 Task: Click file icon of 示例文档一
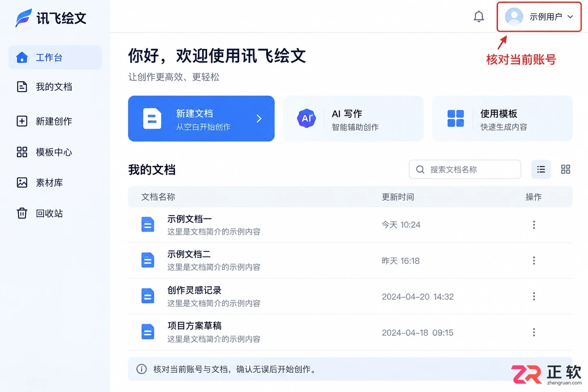tap(148, 225)
